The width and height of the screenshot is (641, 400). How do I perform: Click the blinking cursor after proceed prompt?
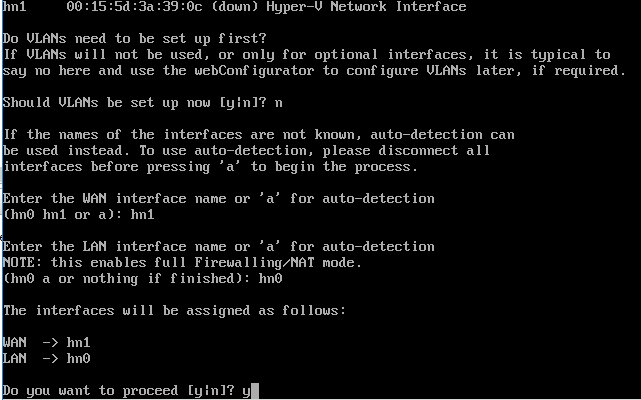pos(255,391)
